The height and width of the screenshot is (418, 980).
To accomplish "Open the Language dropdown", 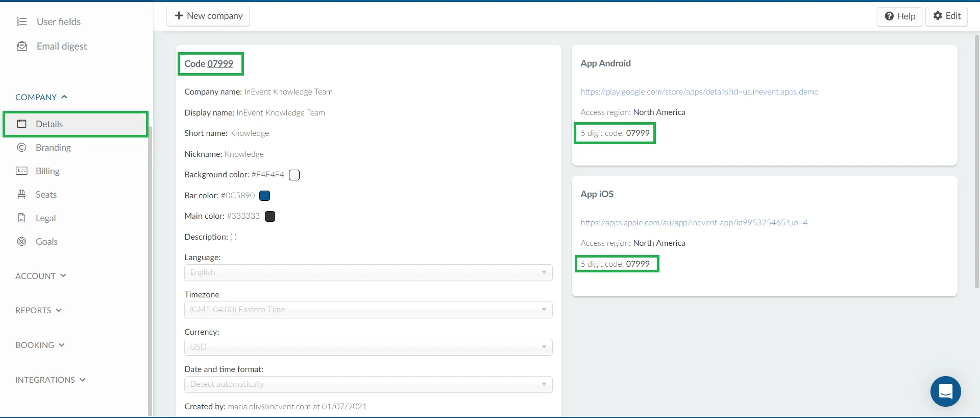I will pos(368,272).
